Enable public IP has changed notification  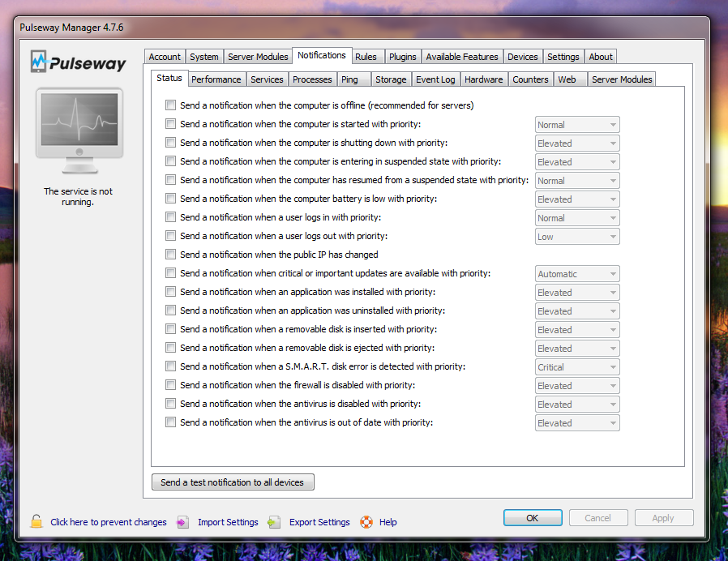tap(171, 254)
